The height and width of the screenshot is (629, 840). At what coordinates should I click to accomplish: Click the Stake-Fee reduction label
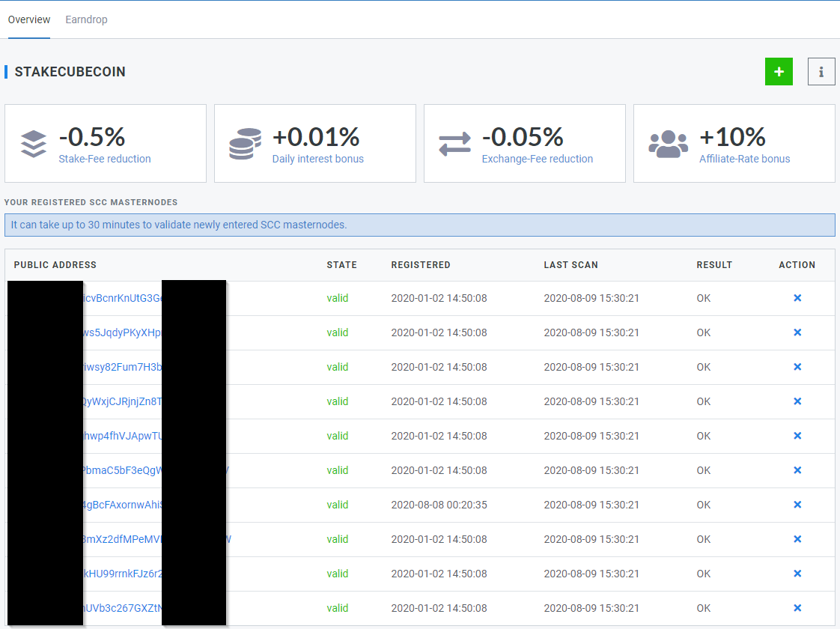click(x=105, y=159)
